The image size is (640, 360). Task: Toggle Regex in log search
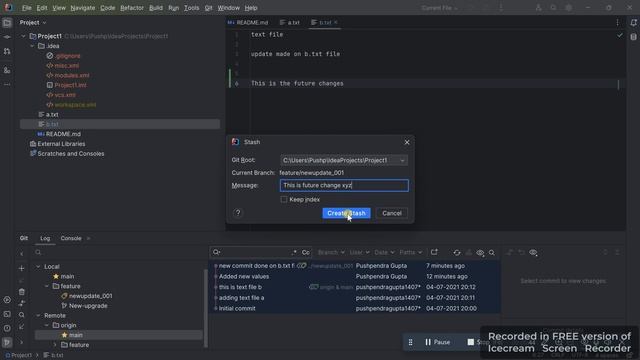tap(294, 253)
